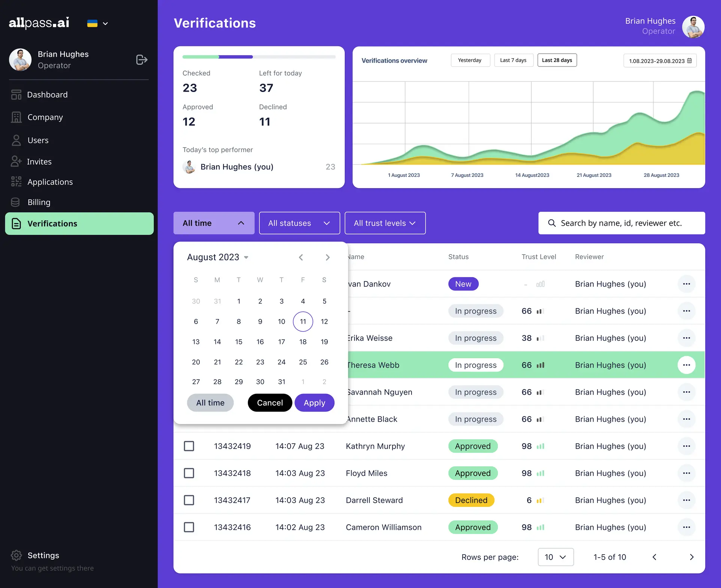Click the Invites sidebar icon

[16, 161]
